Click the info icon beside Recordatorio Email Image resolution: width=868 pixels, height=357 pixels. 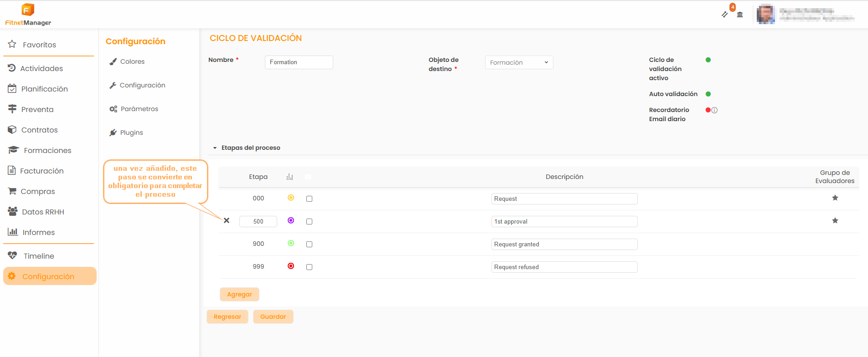click(x=714, y=110)
